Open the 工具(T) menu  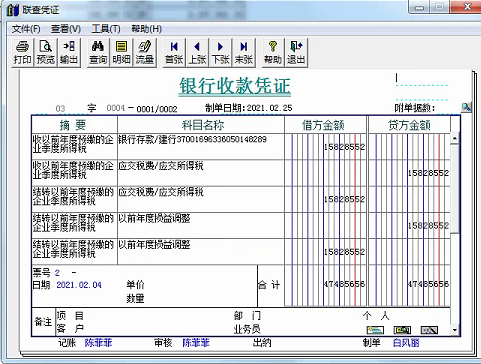pos(106,29)
